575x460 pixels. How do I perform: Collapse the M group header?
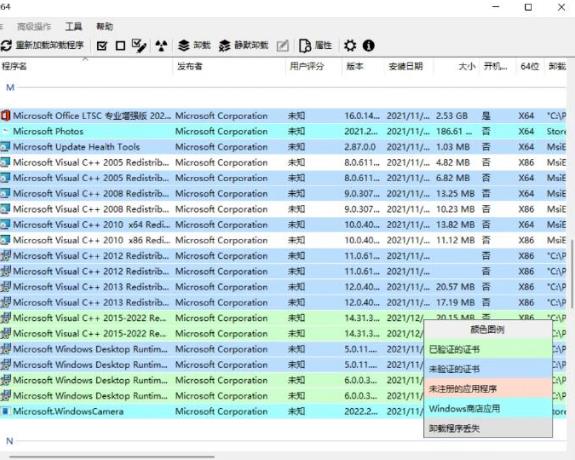tap(10, 88)
